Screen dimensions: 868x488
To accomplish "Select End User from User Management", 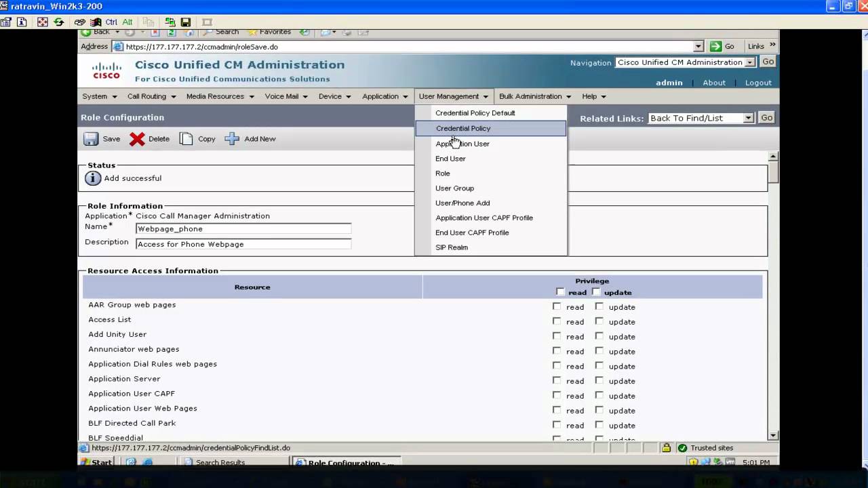I will tap(491, 159).
